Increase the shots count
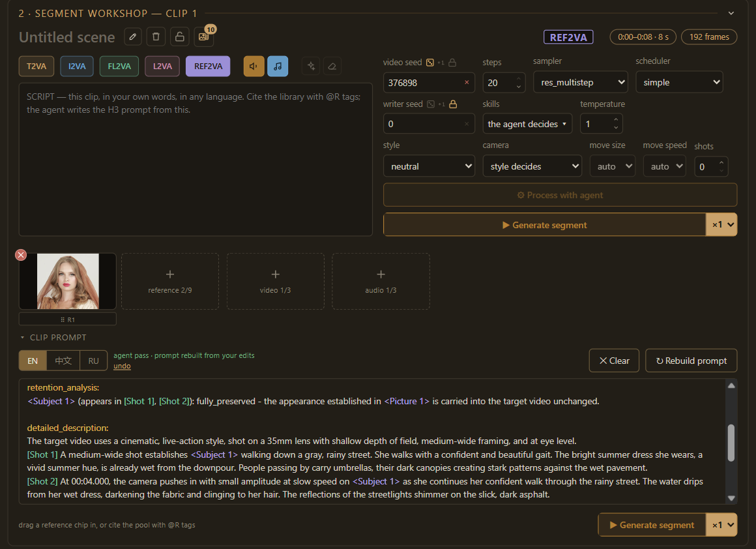 click(x=721, y=162)
